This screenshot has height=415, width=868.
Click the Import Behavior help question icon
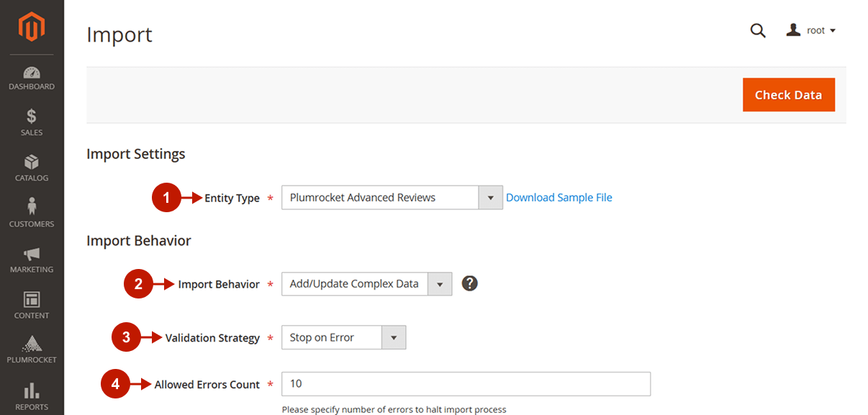(469, 283)
